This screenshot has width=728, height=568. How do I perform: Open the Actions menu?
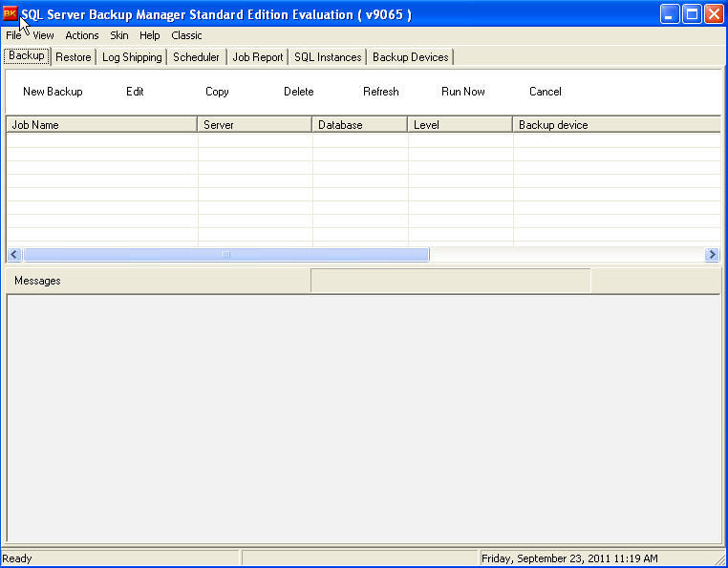tap(82, 35)
